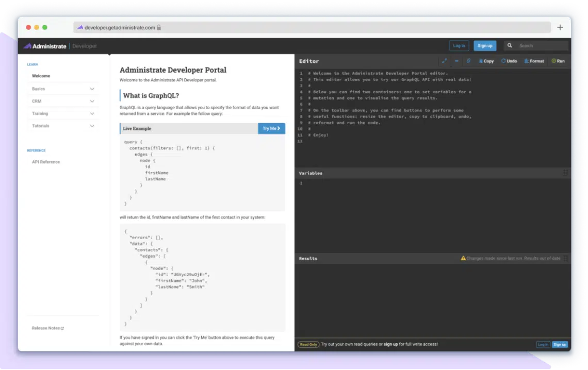588x370 pixels.
Task: Click the search magnifier icon
Action: point(510,46)
